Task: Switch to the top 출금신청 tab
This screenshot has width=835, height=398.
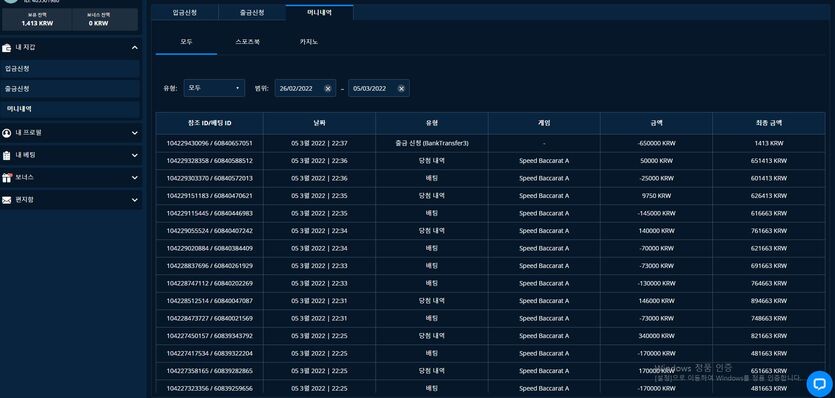Action: (252, 12)
